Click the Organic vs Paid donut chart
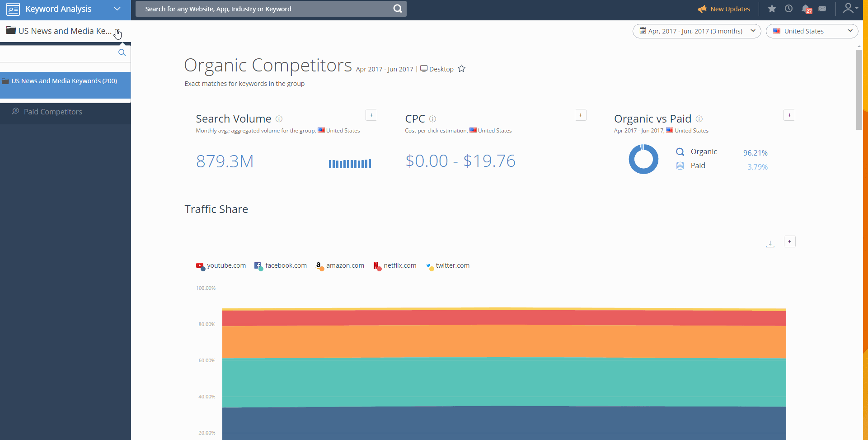868x440 pixels. coord(643,159)
